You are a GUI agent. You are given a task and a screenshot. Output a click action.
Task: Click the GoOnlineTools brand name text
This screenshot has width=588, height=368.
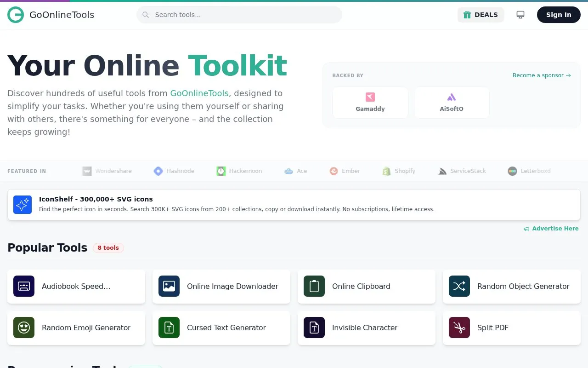tap(62, 15)
